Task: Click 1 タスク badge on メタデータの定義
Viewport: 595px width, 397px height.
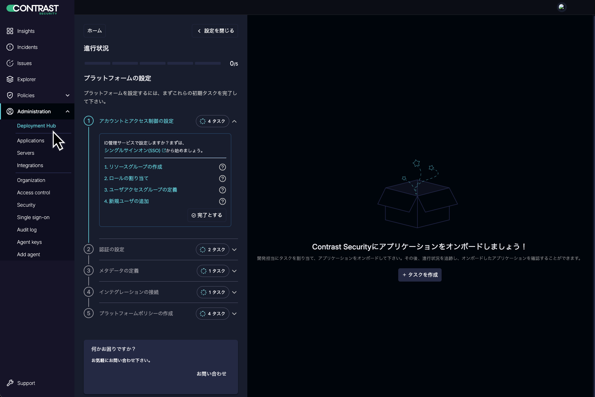Action: click(x=213, y=271)
